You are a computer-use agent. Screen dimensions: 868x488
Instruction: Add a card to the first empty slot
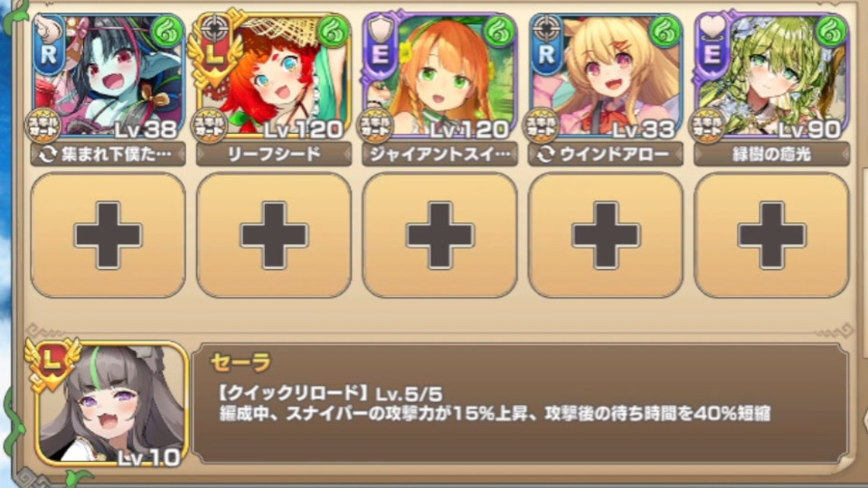(x=108, y=235)
